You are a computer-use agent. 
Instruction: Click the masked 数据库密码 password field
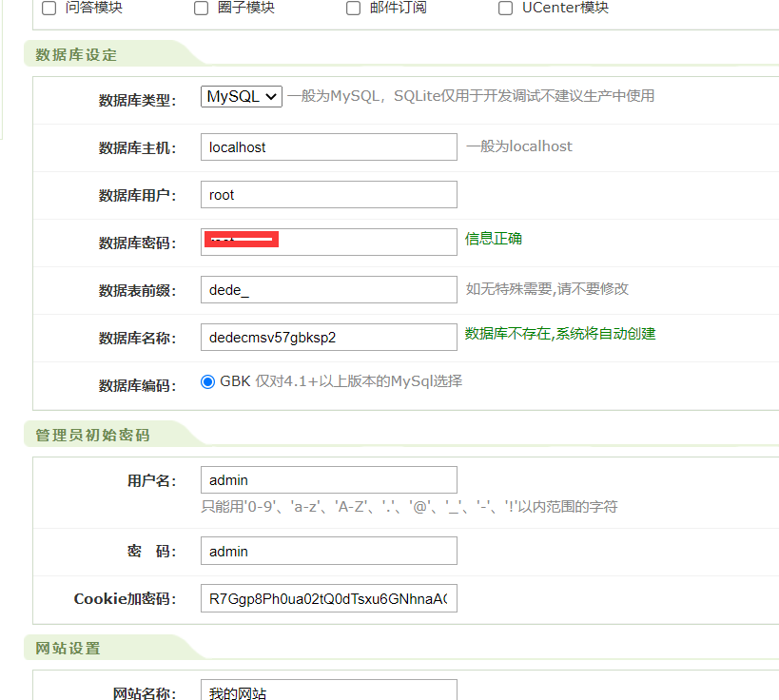coord(328,242)
